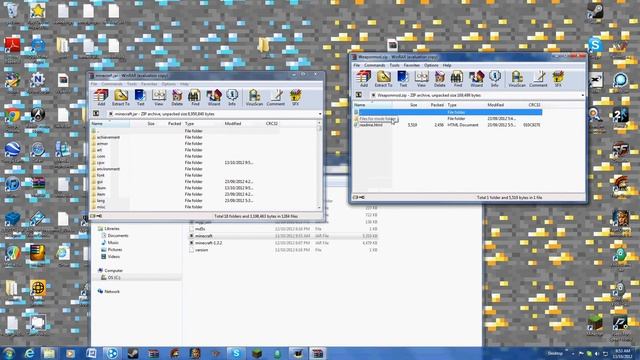Click the up-one-level button in the Weaponmod.zip window
Image resolution: width=640 pixels, height=360 pixels.
(x=359, y=95)
